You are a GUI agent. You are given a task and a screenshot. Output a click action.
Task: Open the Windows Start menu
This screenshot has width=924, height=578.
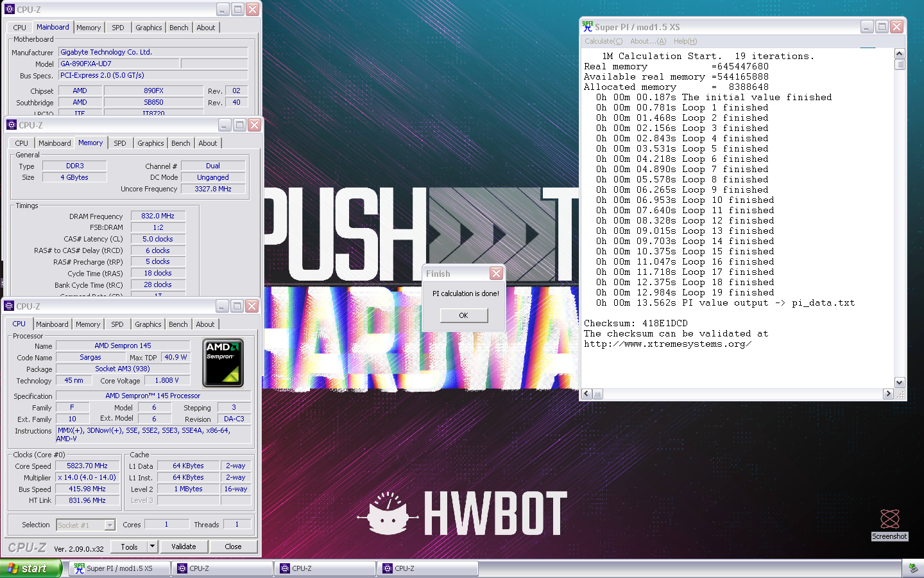click(31, 568)
